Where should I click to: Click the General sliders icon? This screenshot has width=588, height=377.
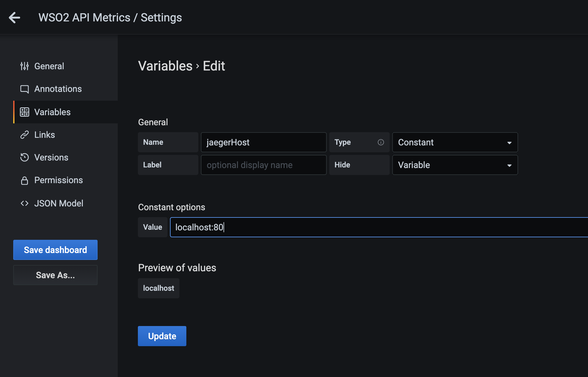click(25, 66)
